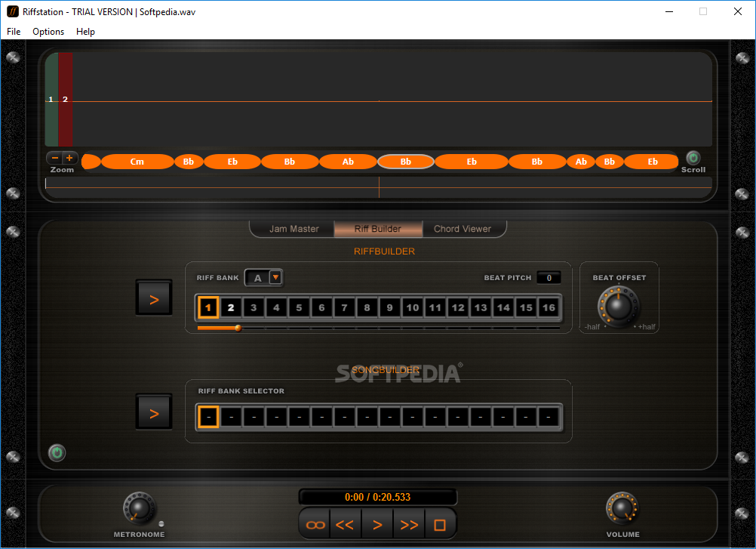The height and width of the screenshot is (549, 756).
Task: Start playback with the transport play button
Action: click(x=377, y=525)
